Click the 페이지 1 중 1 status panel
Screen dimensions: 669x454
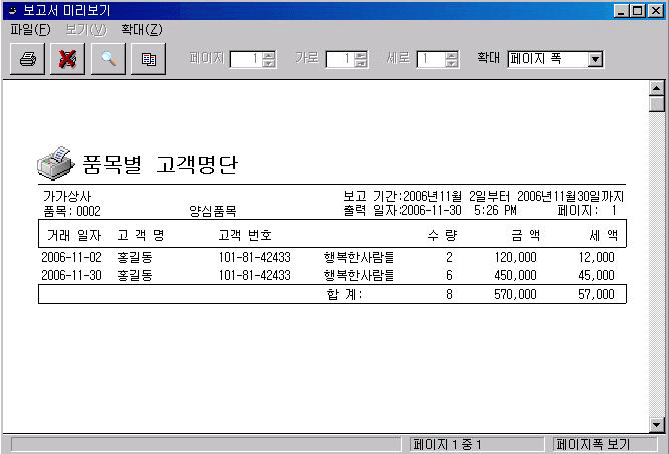[448, 444]
